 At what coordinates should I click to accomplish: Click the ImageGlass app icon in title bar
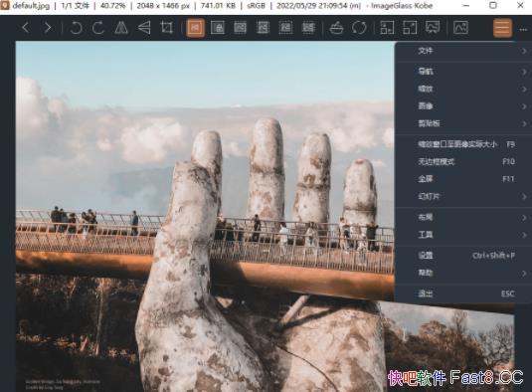pos(5,6)
